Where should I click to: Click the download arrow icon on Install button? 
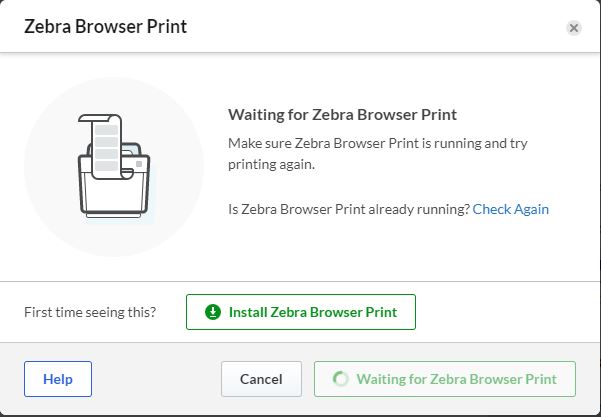pyautogui.click(x=212, y=312)
